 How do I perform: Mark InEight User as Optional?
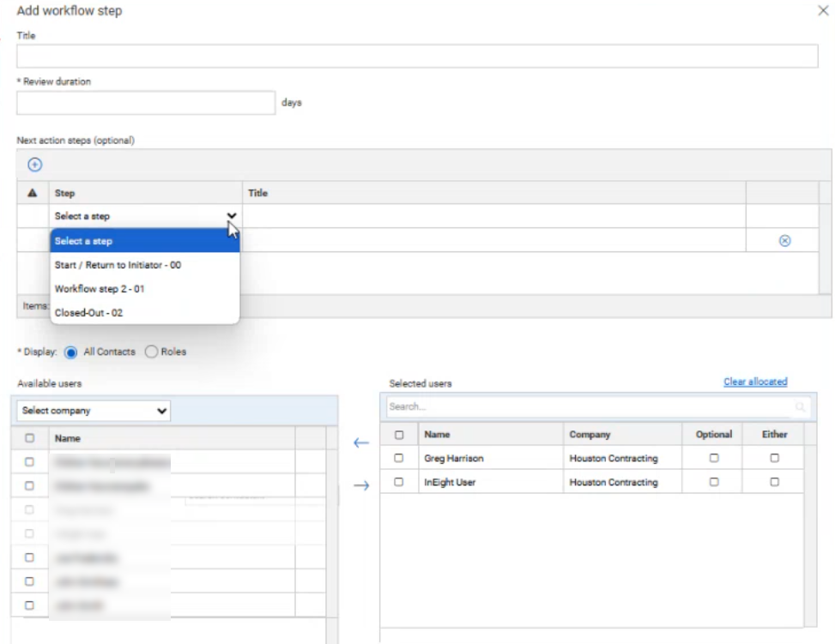click(714, 482)
